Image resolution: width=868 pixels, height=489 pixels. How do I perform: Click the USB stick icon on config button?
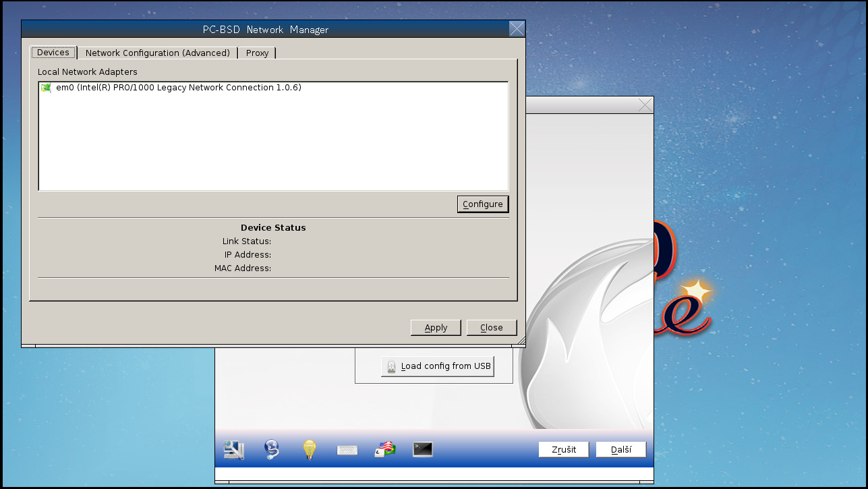[390, 366]
